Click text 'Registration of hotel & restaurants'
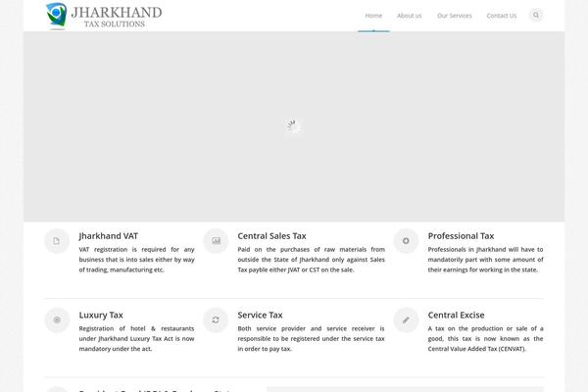The image size is (588, 392). 136,328
